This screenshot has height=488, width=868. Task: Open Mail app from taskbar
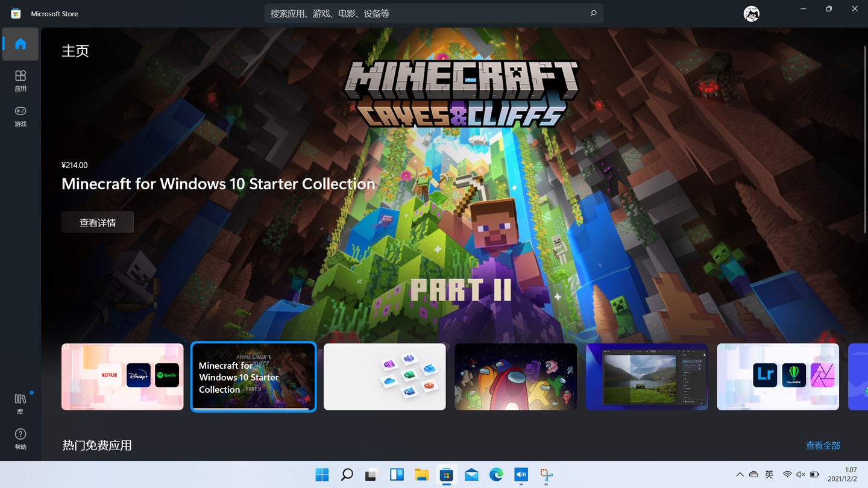tap(471, 475)
